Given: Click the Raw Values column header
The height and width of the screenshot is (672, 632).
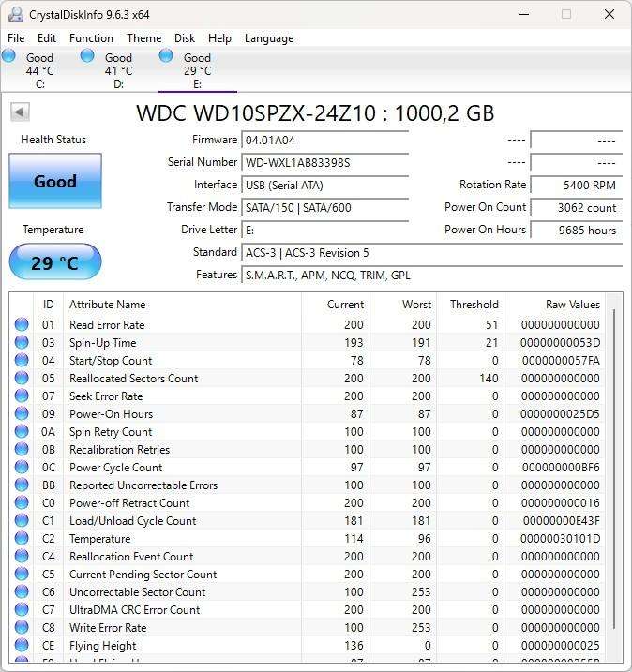Looking at the screenshot, I should click(555, 305).
